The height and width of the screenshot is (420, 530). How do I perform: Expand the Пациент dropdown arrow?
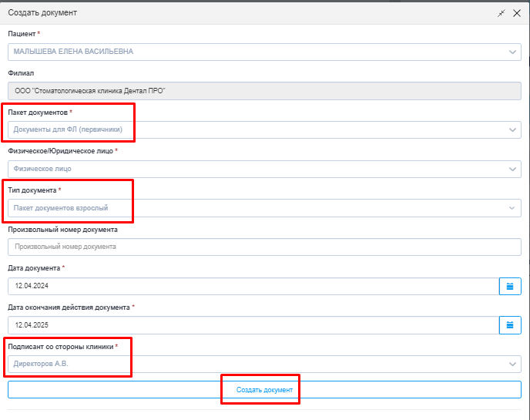[x=512, y=52]
